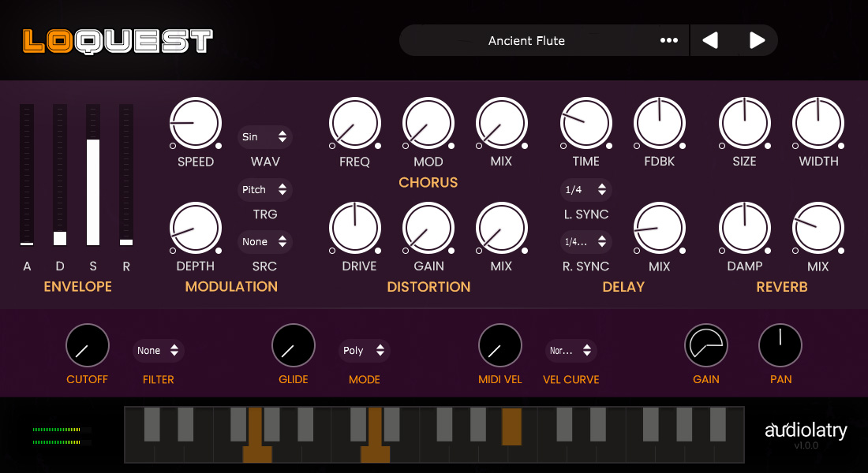Click the Delay MIX knob
Screen dimensions: 868x473
660,228
